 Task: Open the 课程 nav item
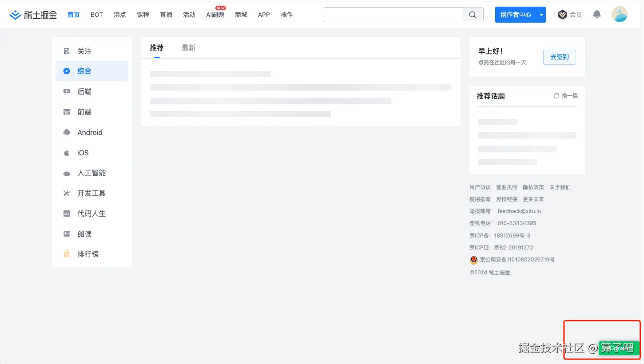click(143, 15)
